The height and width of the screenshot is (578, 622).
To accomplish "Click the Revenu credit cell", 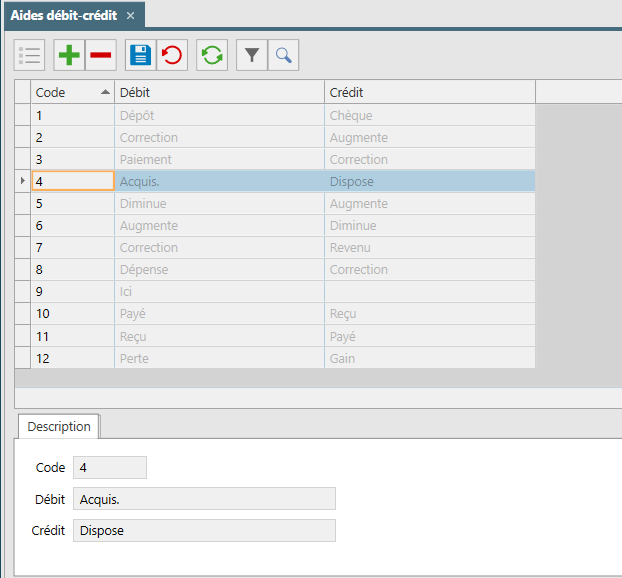I will [x=430, y=248].
